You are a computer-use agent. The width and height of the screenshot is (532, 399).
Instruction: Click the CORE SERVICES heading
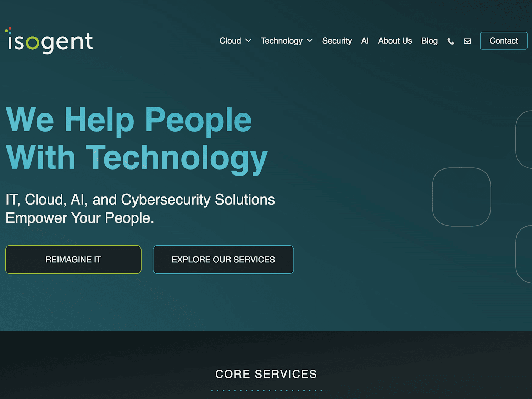pos(266,374)
